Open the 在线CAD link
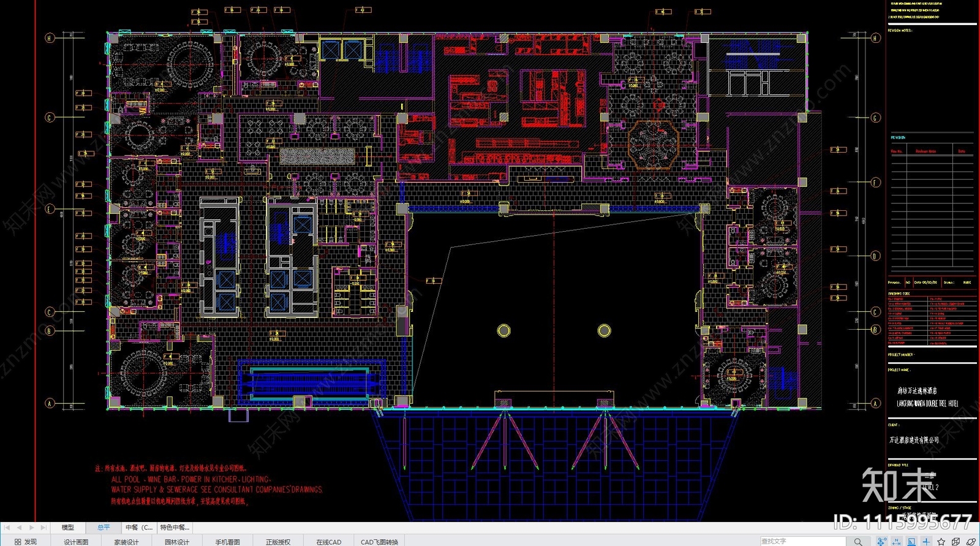The height and width of the screenshot is (546, 980). pos(329,542)
